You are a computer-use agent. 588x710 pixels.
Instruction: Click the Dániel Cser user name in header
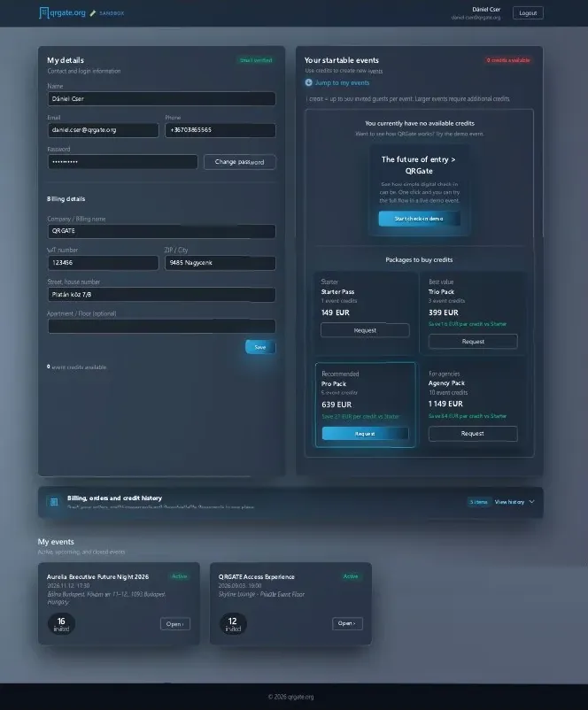(x=486, y=10)
